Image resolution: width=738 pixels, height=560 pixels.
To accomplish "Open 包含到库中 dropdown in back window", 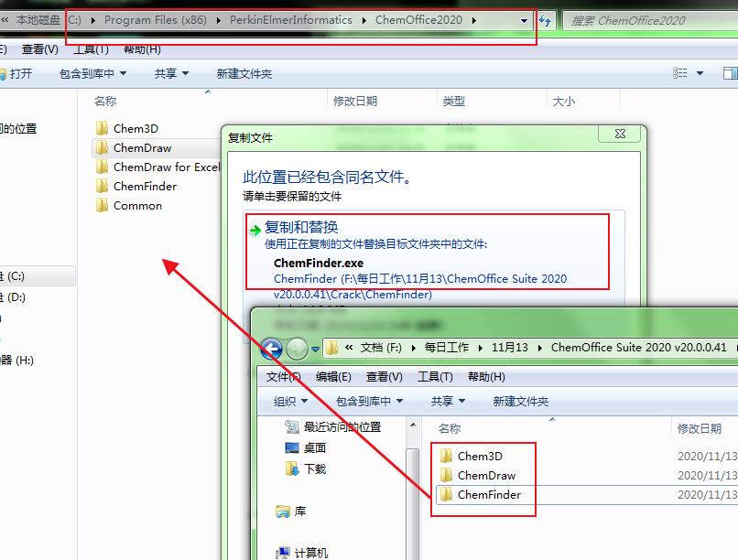I will pyautogui.click(x=92, y=73).
